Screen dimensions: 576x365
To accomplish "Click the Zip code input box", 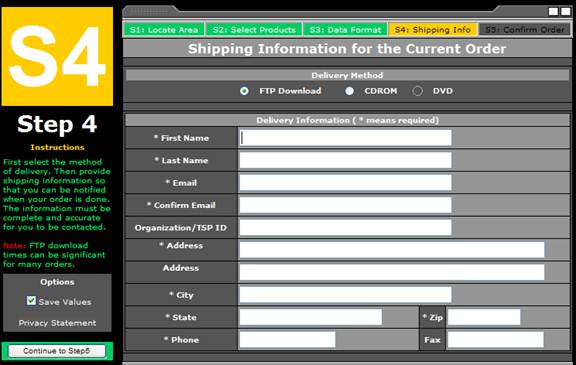I will point(484,317).
